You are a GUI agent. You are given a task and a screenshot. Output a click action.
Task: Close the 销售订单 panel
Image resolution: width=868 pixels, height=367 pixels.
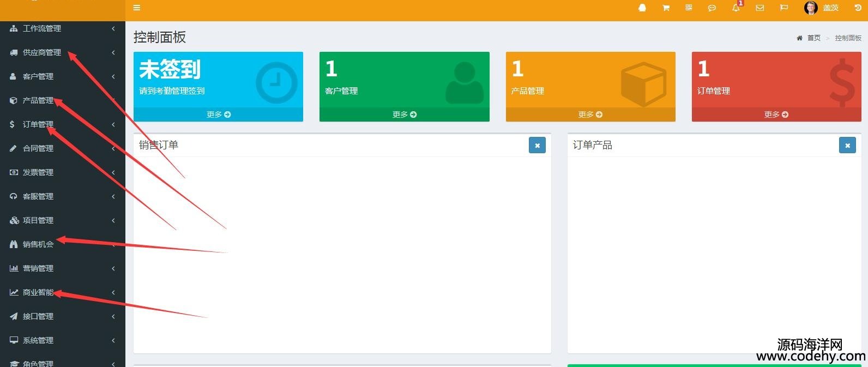tap(537, 145)
